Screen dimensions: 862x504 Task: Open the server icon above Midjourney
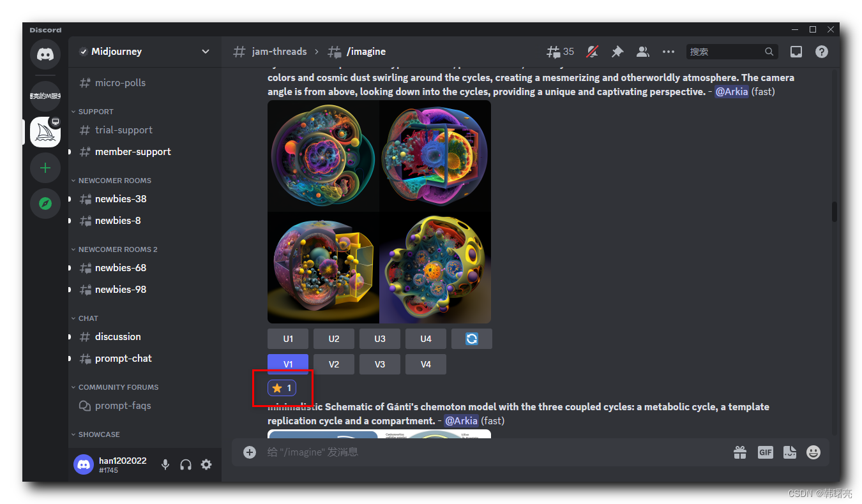45,96
